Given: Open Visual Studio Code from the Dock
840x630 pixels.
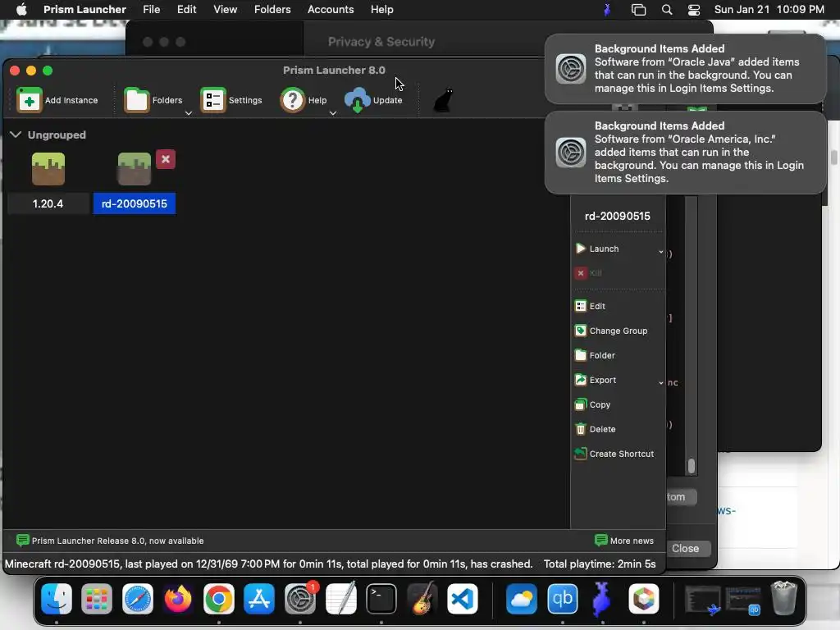Looking at the screenshot, I should (x=463, y=598).
